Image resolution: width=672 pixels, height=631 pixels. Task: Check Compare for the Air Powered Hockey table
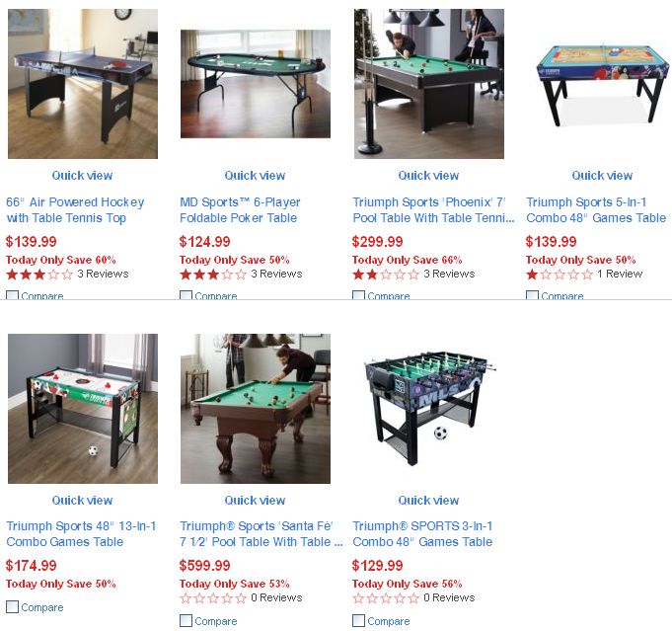(x=13, y=295)
